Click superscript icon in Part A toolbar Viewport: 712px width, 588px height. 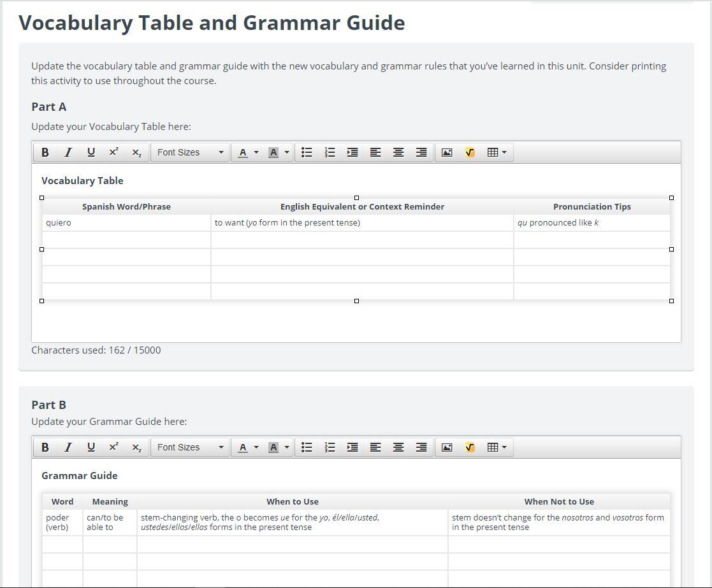113,152
